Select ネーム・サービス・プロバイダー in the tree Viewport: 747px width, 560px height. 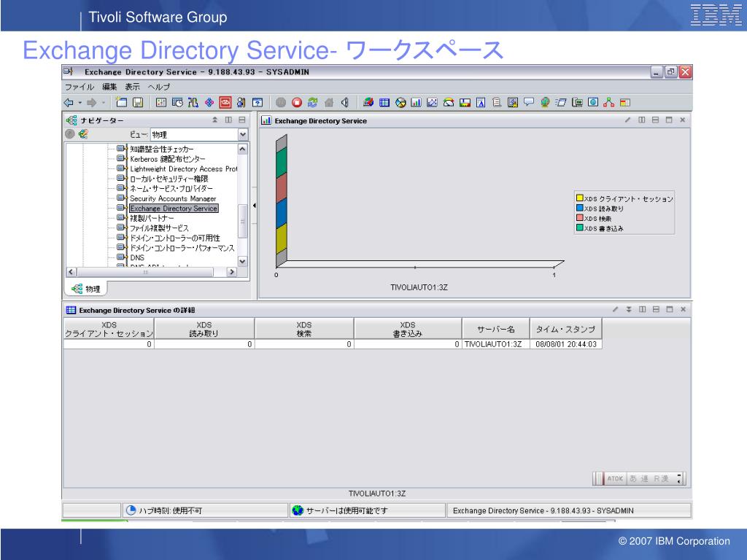[x=171, y=189]
